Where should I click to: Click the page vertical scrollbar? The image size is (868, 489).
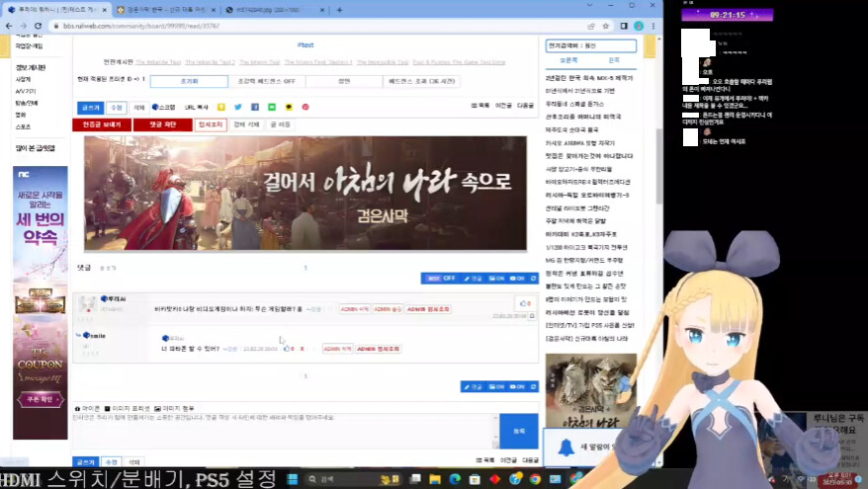tap(658, 166)
